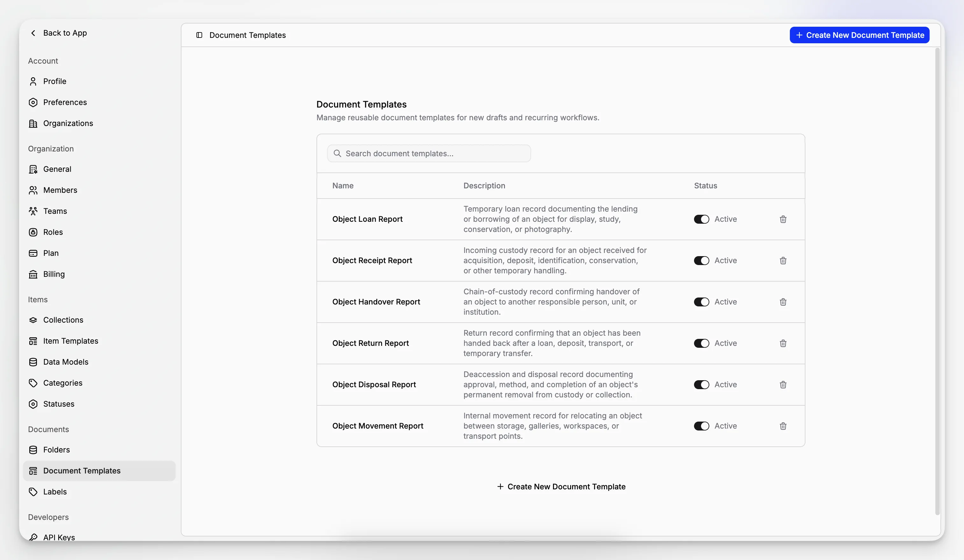Image resolution: width=964 pixels, height=560 pixels.
Task: Click the Statuses hexagon icon
Action: click(33, 404)
